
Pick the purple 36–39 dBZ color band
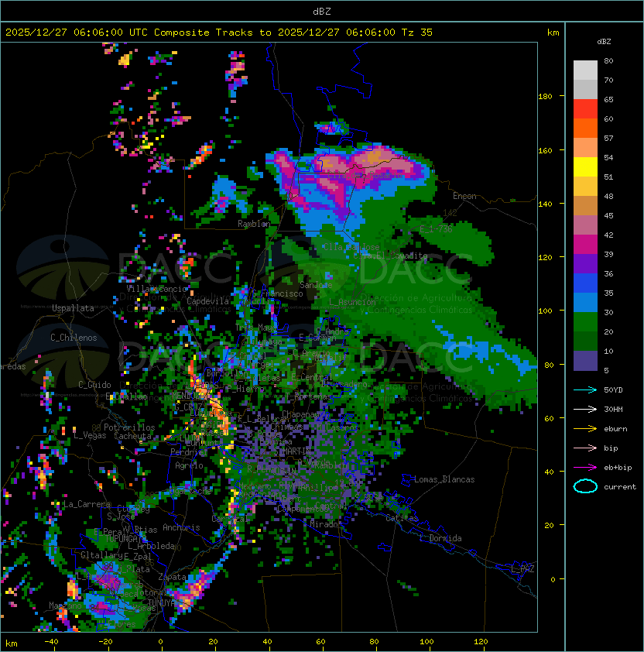[x=585, y=264]
